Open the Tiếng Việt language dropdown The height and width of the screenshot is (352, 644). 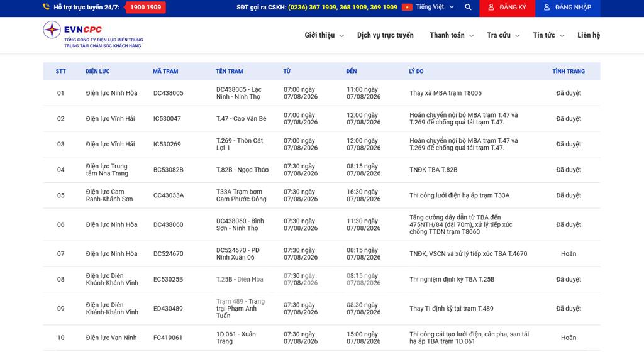tap(435, 7)
